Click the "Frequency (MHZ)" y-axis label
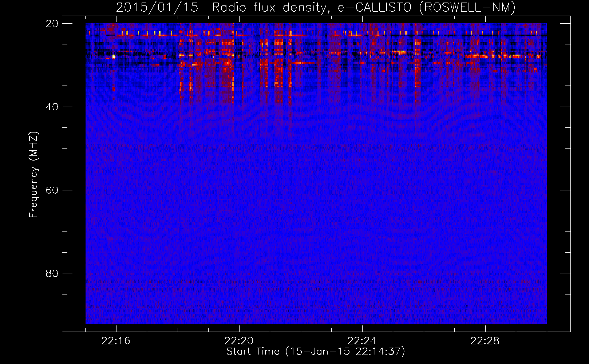This screenshot has width=589, height=364. [x=33, y=175]
